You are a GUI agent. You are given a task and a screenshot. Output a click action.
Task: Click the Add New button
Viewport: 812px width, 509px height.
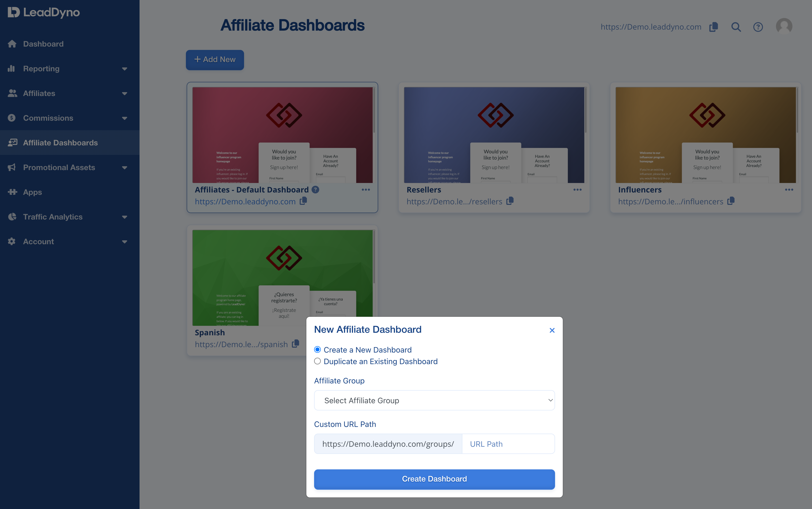(x=215, y=60)
